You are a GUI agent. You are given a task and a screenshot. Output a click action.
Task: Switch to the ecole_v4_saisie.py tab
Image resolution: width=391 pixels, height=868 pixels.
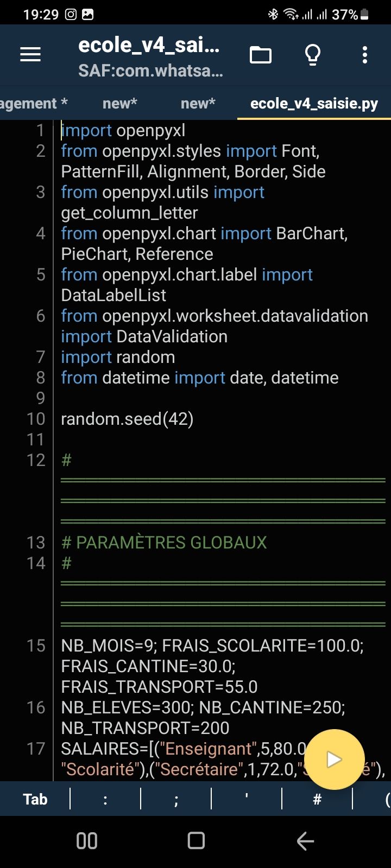click(314, 104)
